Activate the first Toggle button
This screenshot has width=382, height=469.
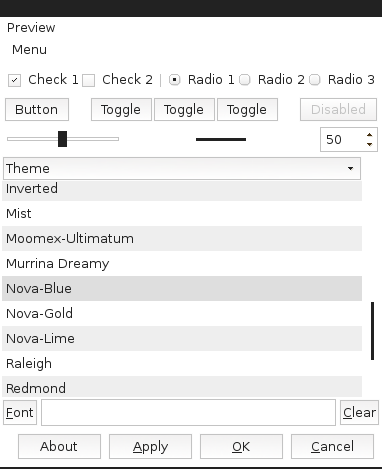(x=121, y=109)
